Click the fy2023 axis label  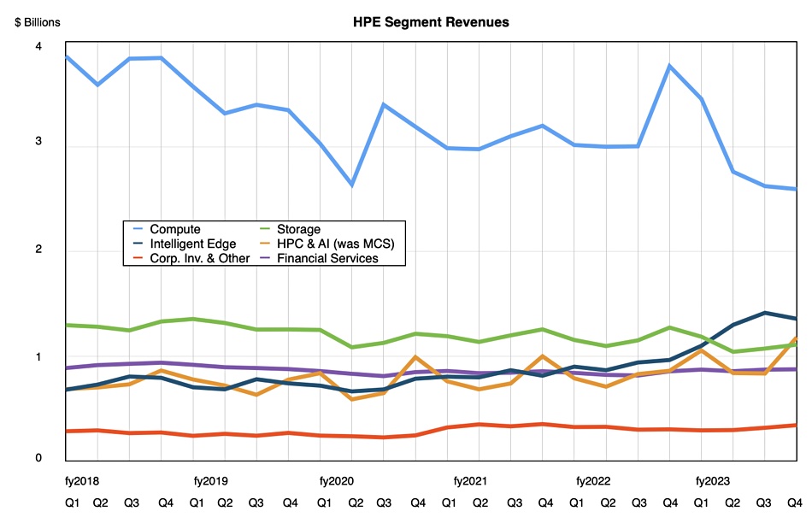pyautogui.click(x=713, y=481)
